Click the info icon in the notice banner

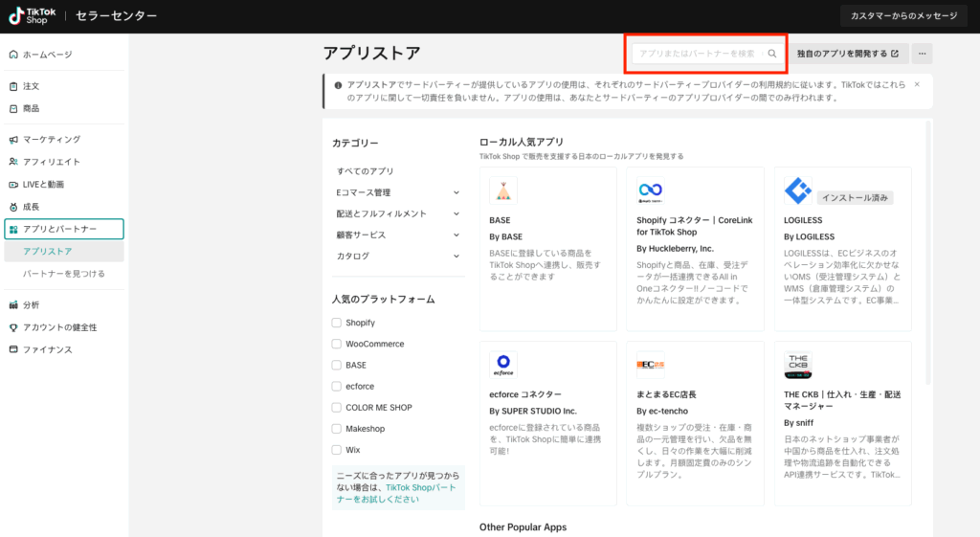[338, 85]
